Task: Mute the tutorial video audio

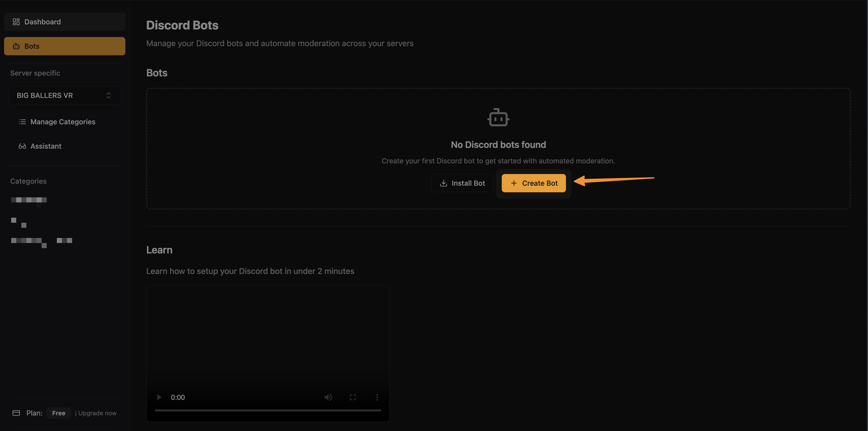Action: point(328,397)
